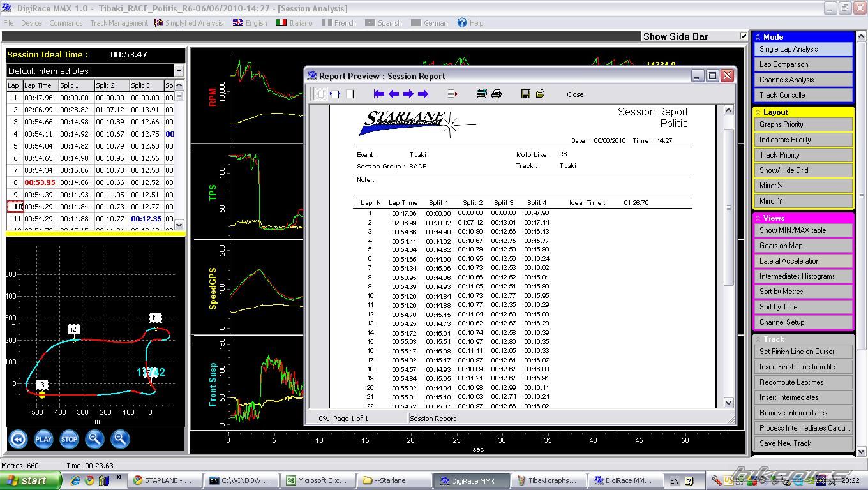This screenshot has width=868, height=490.
Task: Open the Track Management menu
Action: click(x=119, y=23)
